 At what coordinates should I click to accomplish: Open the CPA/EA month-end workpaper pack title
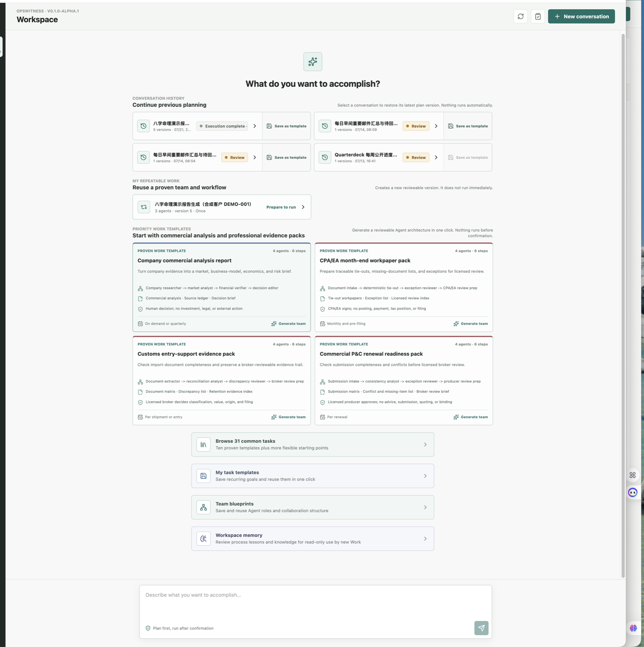[x=365, y=261]
